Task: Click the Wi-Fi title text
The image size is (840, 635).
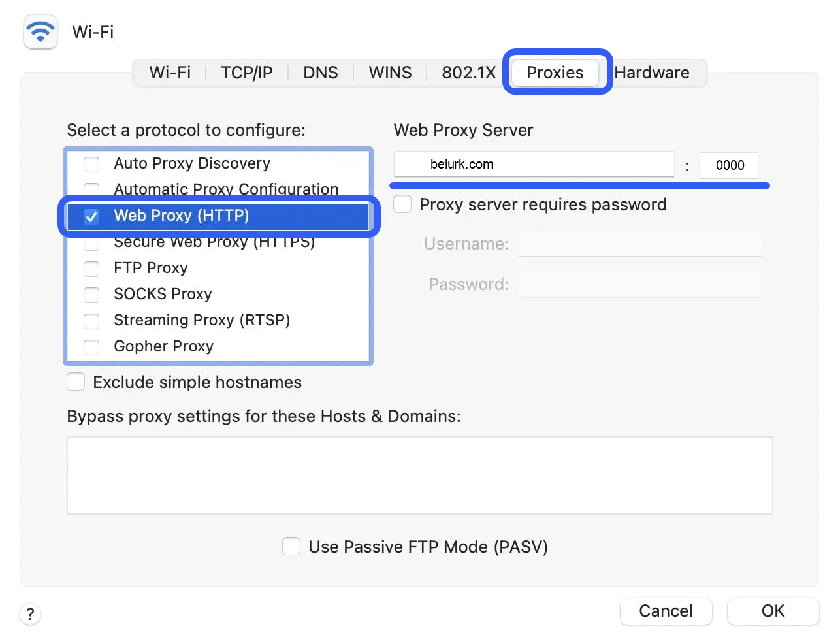Action: 93,32
